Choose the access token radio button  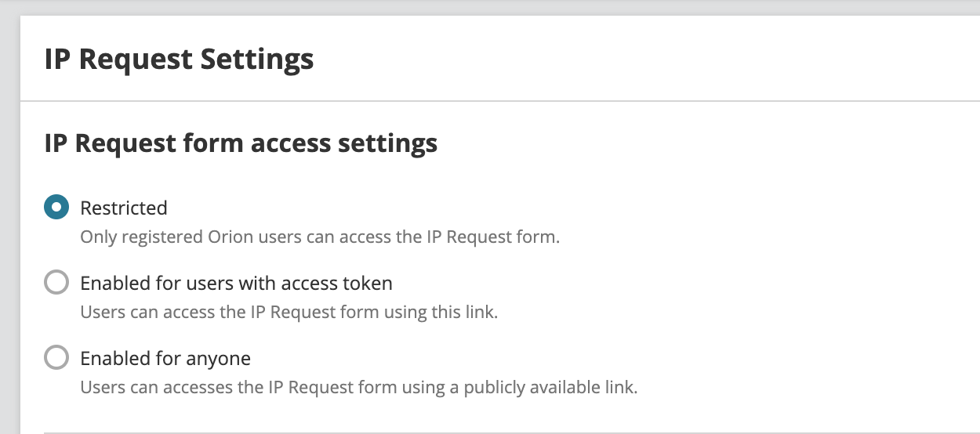click(56, 283)
